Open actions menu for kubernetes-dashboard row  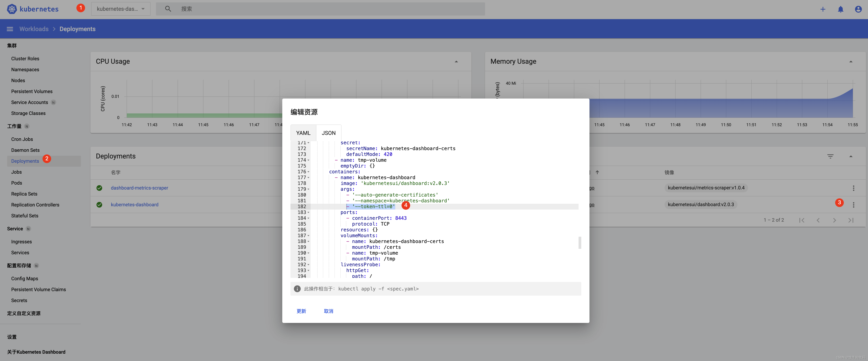853,205
